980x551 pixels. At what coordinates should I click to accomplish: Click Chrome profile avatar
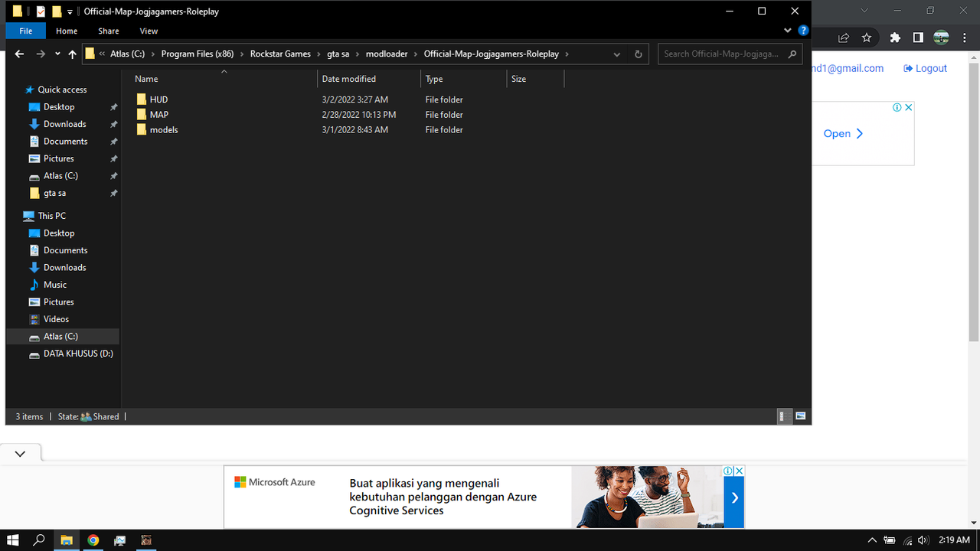(x=941, y=37)
